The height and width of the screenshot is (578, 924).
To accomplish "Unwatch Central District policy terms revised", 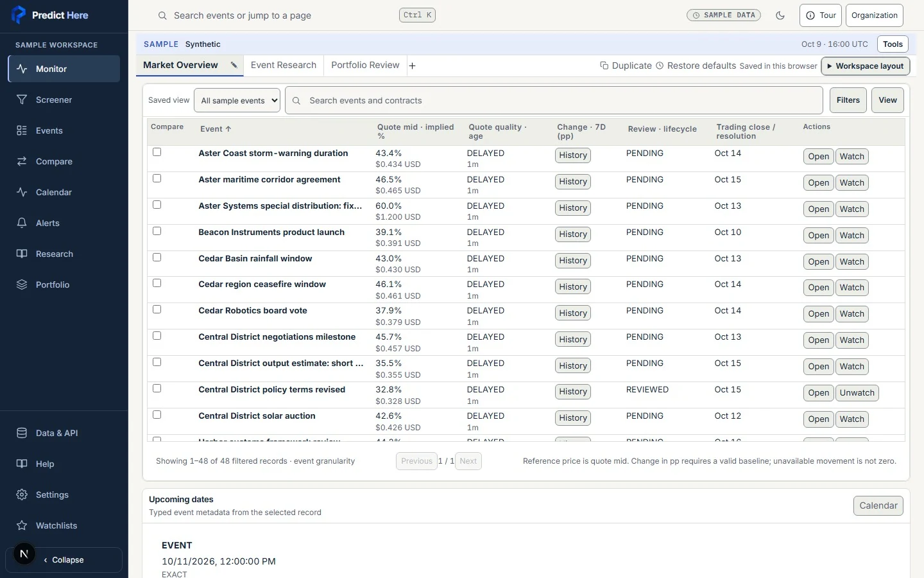I will (x=857, y=393).
